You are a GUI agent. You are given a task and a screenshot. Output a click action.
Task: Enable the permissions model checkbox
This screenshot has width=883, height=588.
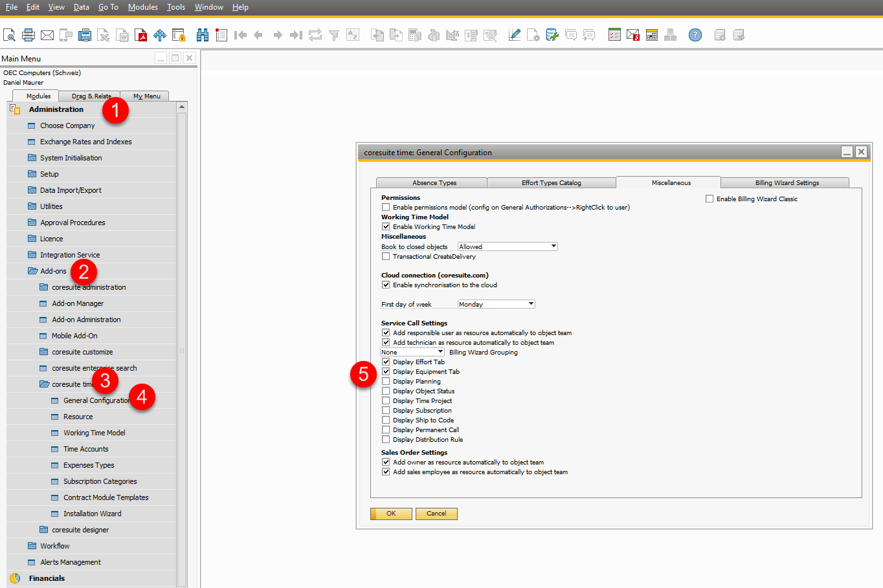pos(386,208)
